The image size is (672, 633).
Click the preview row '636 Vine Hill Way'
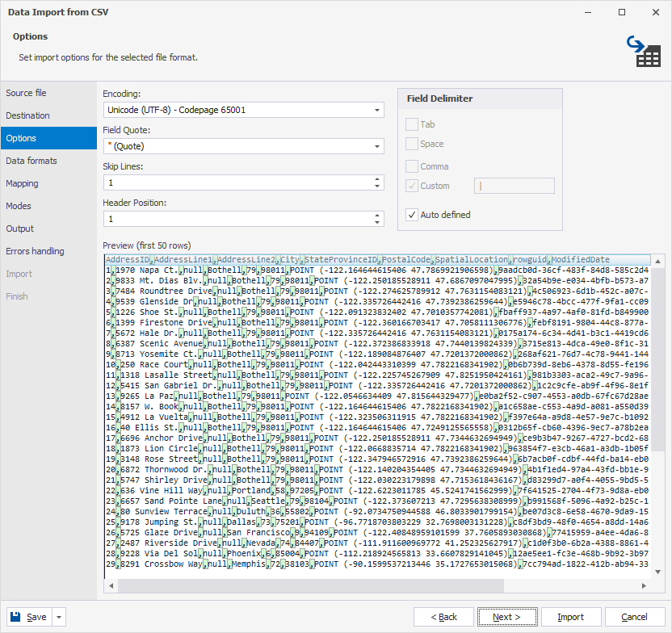377,490
